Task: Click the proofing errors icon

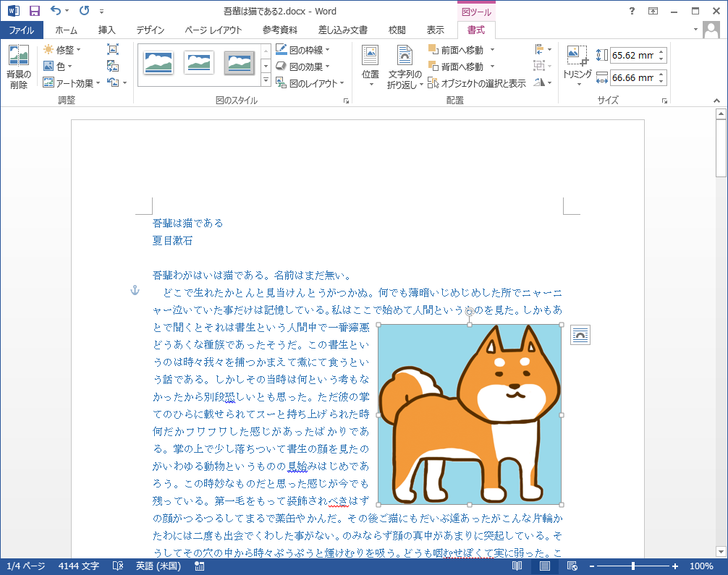Action: [x=118, y=566]
